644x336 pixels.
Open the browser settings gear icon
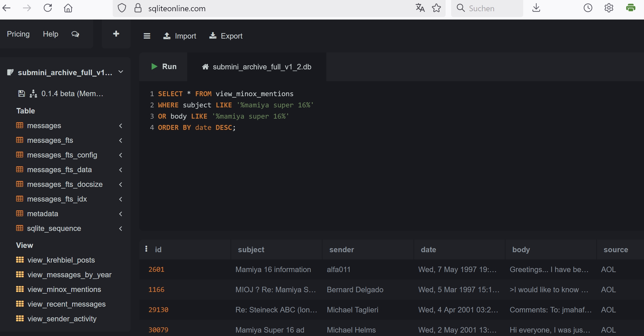click(609, 8)
